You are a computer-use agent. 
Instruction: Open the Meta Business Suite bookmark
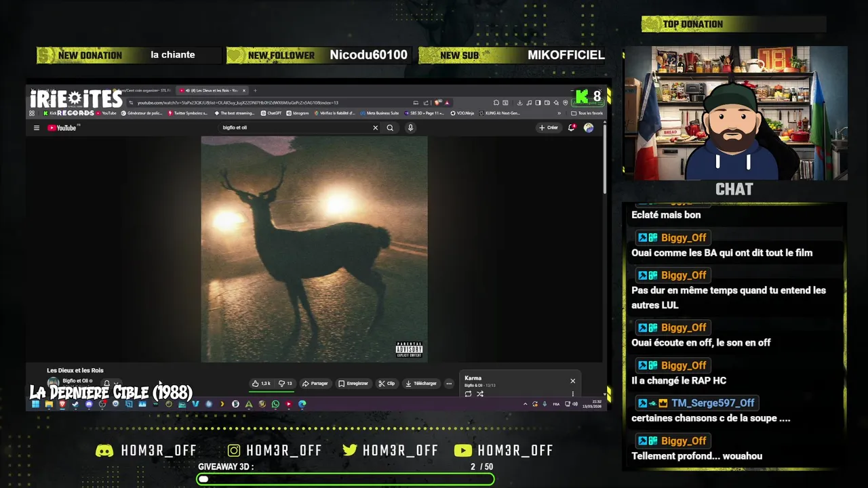click(380, 113)
